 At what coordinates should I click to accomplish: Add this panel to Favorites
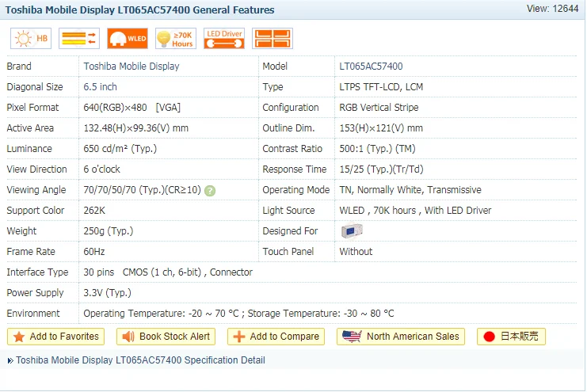[x=55, y=337]
